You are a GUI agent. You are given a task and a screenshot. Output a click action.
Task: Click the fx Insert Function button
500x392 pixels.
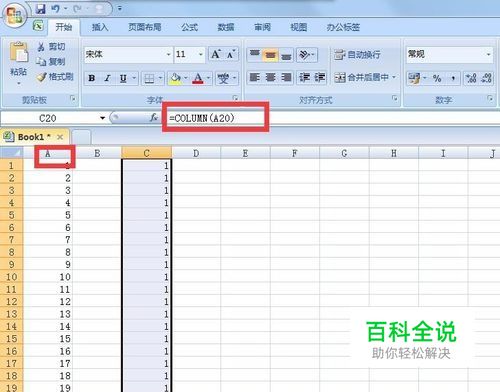coord(154,118)
